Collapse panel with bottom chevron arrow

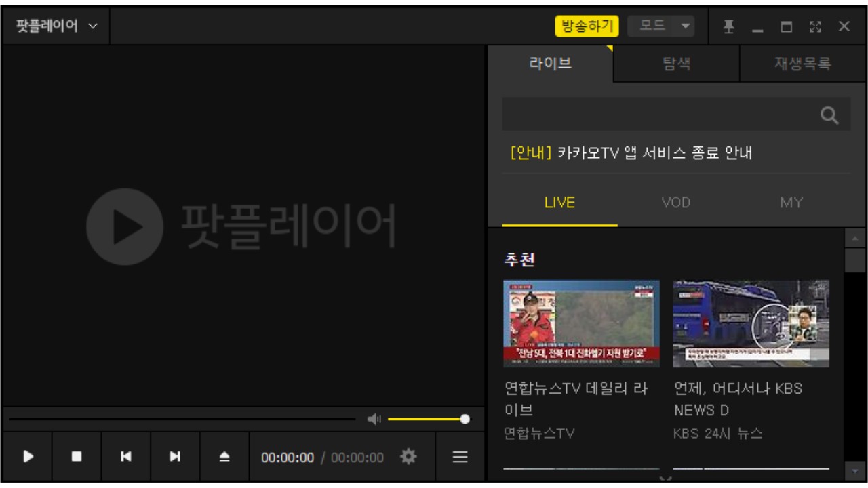click(666, 479)
